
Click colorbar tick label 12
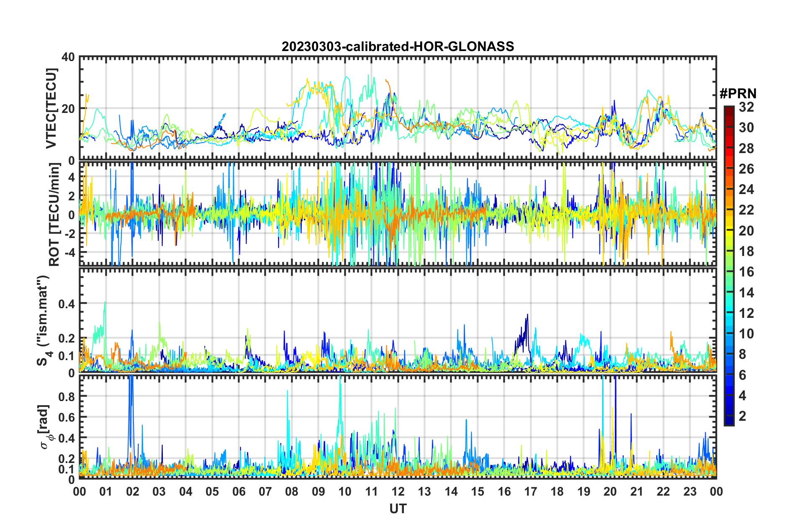pyautogui.click(x=746, y=313)
